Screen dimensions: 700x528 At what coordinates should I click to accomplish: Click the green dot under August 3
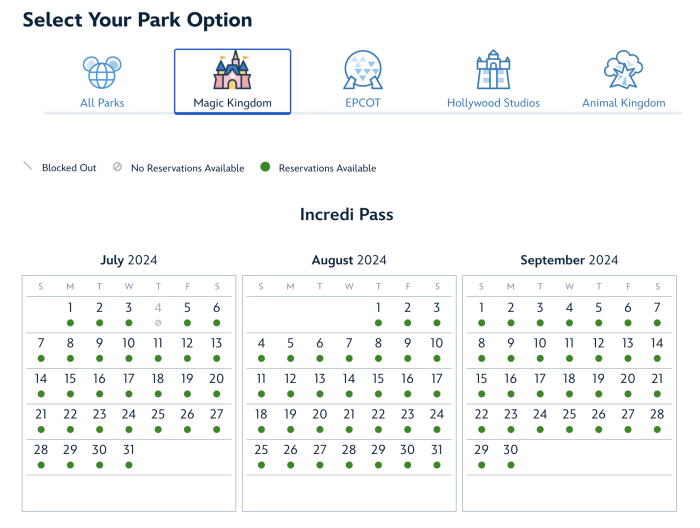pos(437,323)
